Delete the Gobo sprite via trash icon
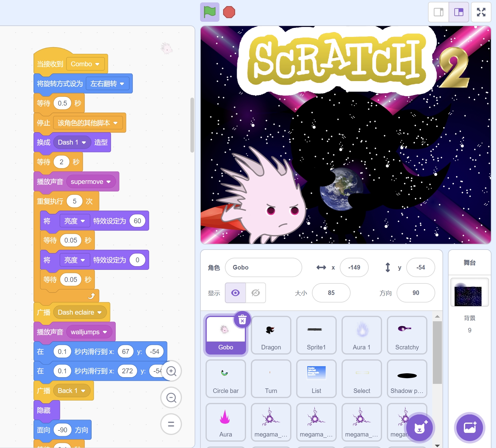 pos(242,320)
